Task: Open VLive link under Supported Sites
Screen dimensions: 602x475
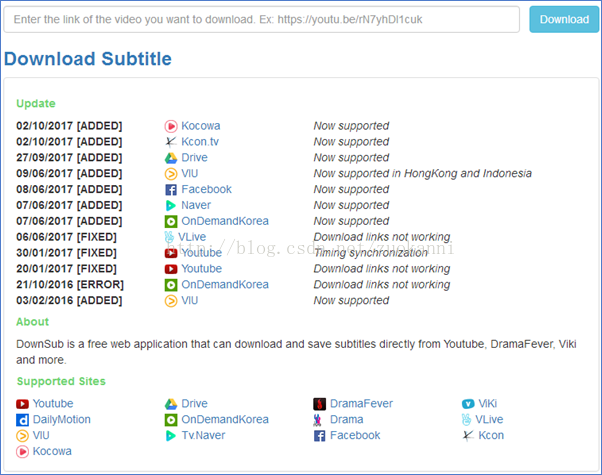Action: click(489, 420)
